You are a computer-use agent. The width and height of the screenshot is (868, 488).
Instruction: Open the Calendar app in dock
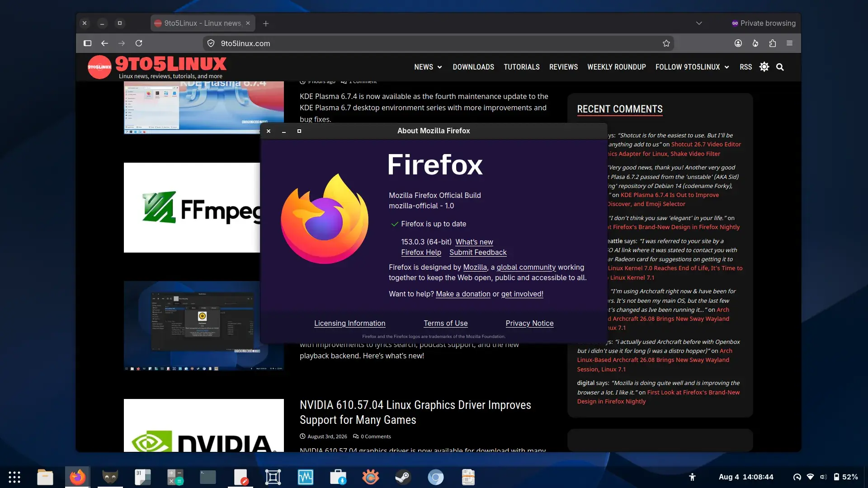click(x=143, y=477)
